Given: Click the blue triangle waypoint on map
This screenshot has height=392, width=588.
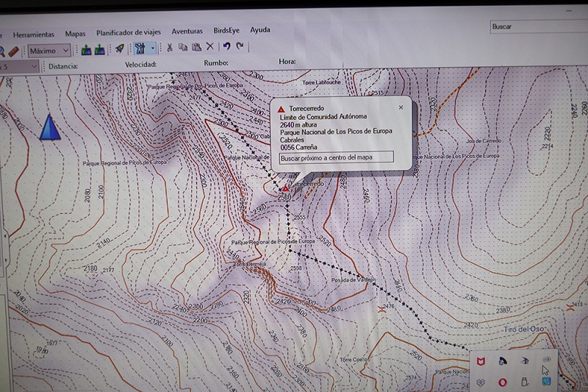Looking at the screenshot, I should pyautogui.click(x=50, y=127).
